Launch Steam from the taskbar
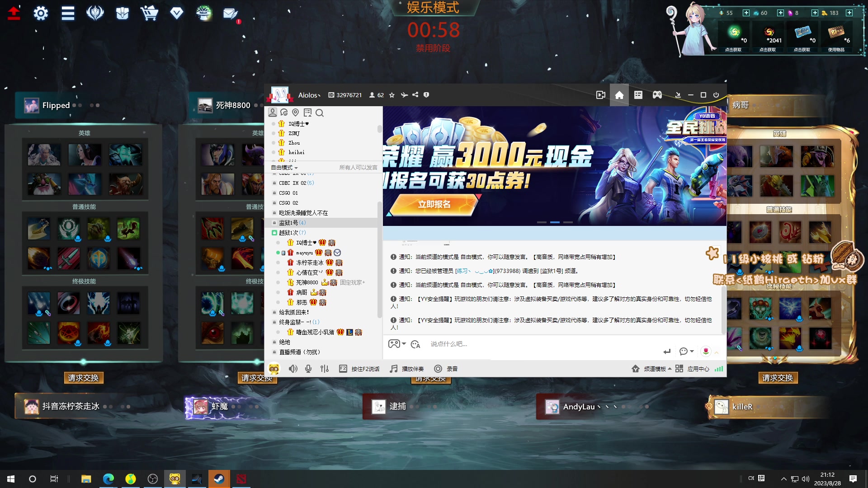This screenshot has height=488, width=868. (219, 479)
